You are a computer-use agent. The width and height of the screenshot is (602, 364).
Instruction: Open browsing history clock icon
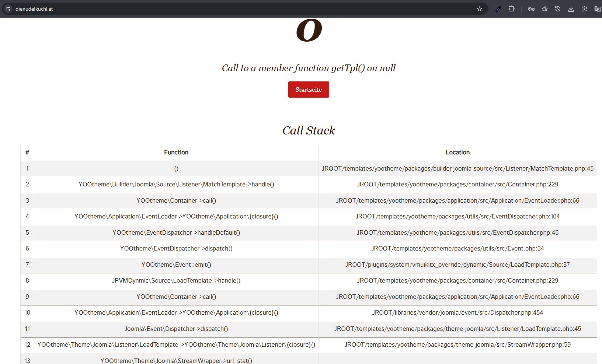pyautogui.click(x=557, y=9)
